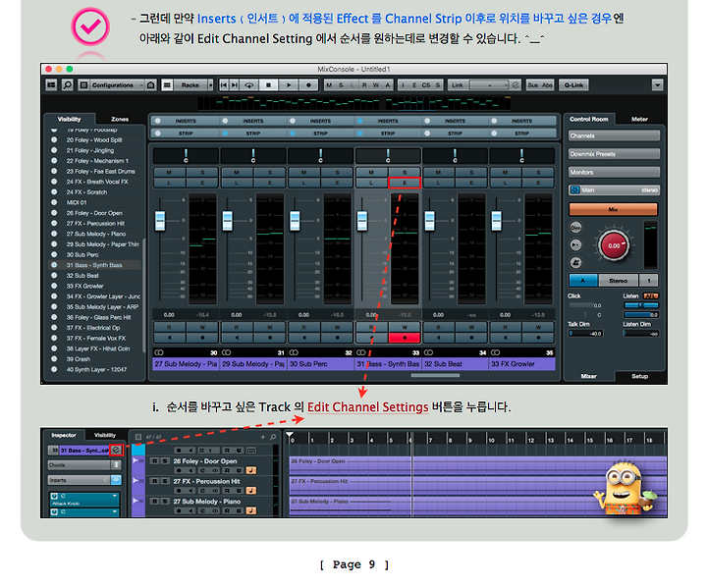Click the Control Room metronome click icon

point(575,262)
